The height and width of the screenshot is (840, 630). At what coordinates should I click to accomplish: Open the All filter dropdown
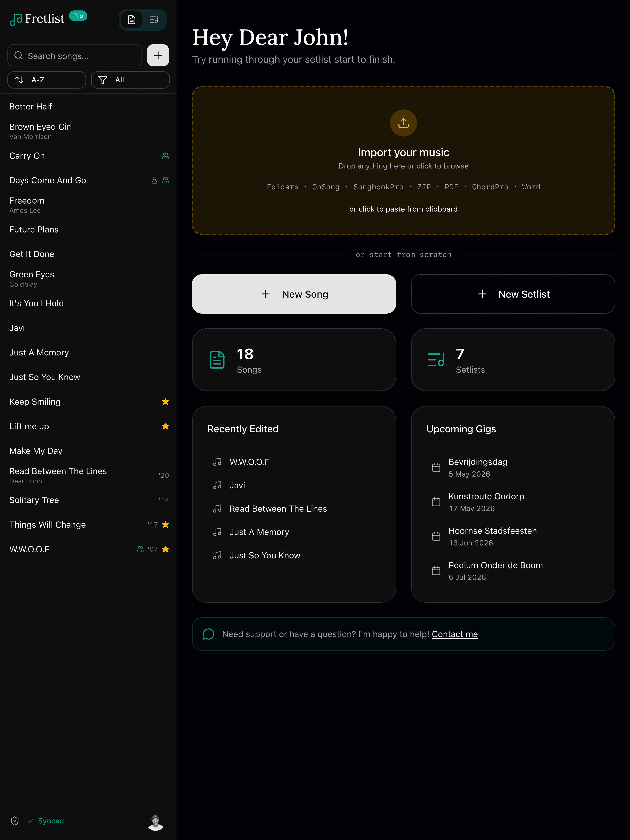[x=130, y=80]
